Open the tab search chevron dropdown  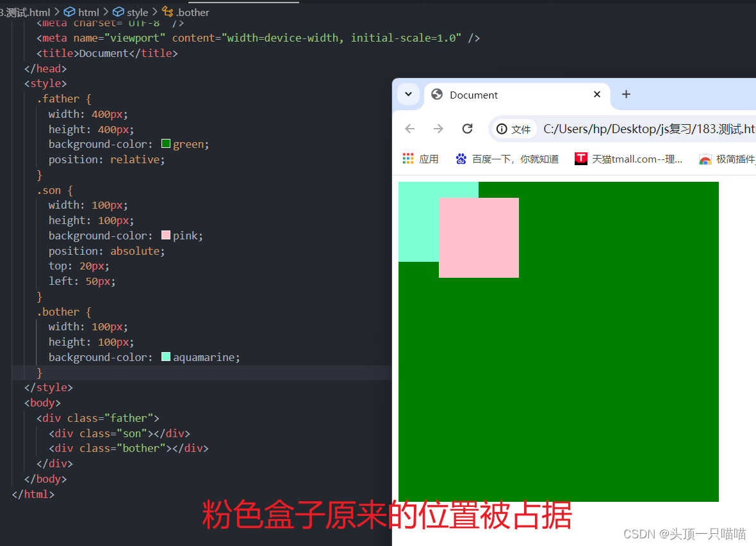tap(408, 94)
